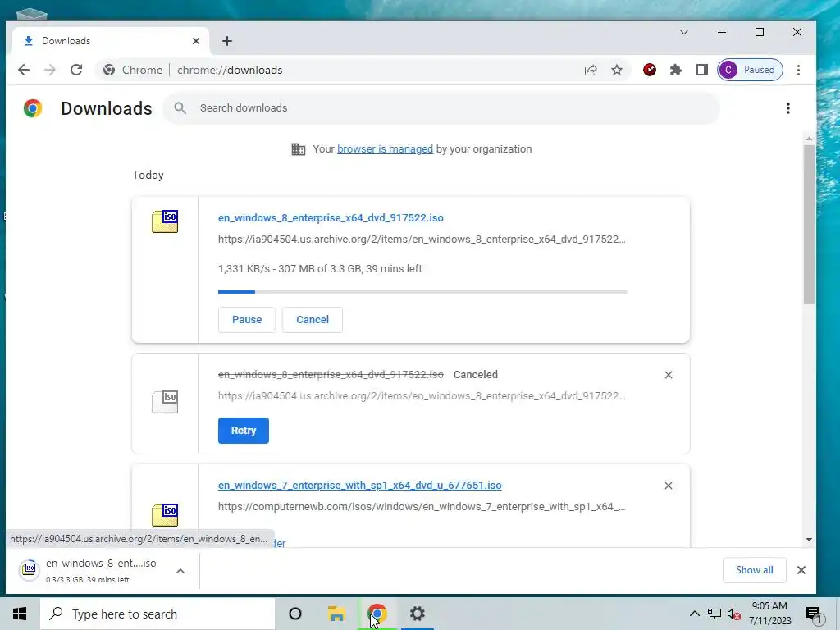Open the Windows Start menu

pos(20,614)
